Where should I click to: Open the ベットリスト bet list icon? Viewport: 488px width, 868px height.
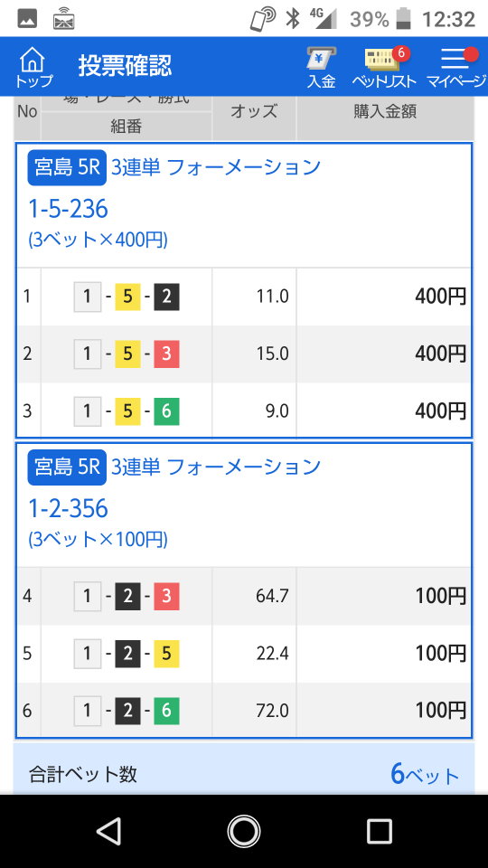click(384, 68)
